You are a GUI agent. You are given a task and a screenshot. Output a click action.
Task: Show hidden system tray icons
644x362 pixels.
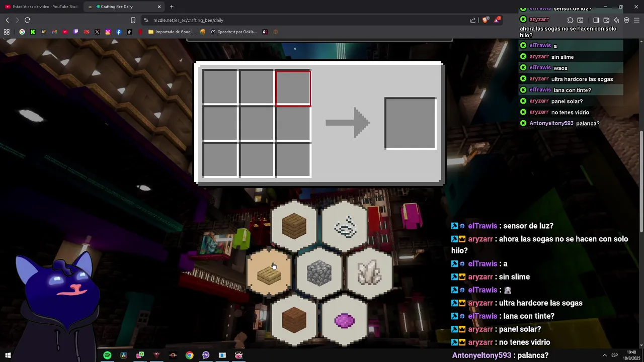604,355
